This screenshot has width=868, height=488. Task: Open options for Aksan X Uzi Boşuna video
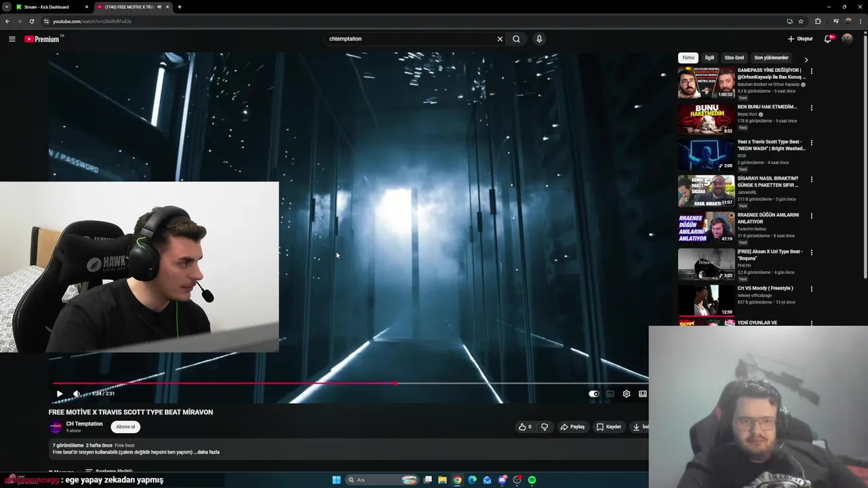coord(812,253)
